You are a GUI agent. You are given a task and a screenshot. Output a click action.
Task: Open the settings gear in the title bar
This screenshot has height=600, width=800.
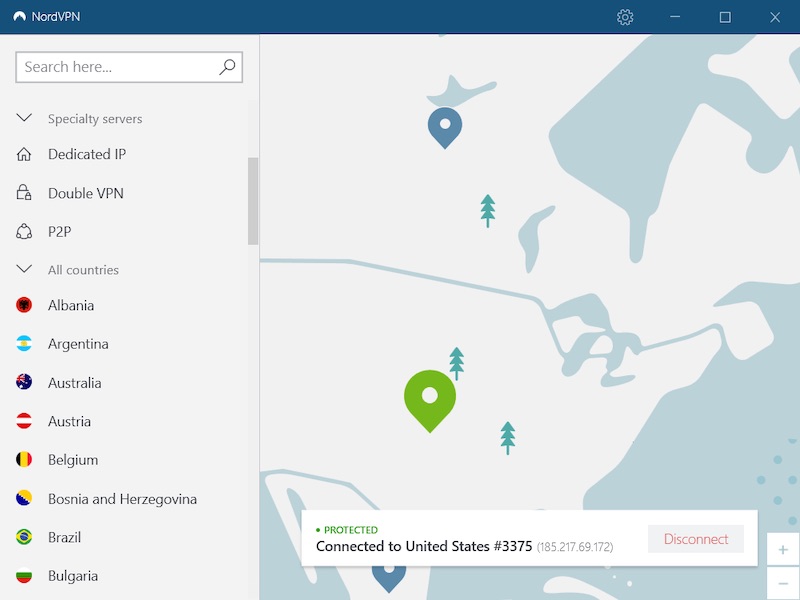pos(625,17)
